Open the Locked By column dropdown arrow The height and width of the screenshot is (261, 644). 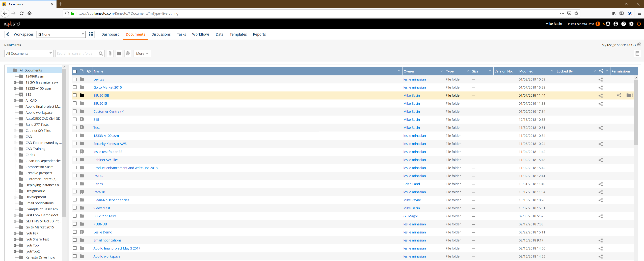(x=595, y=71)
